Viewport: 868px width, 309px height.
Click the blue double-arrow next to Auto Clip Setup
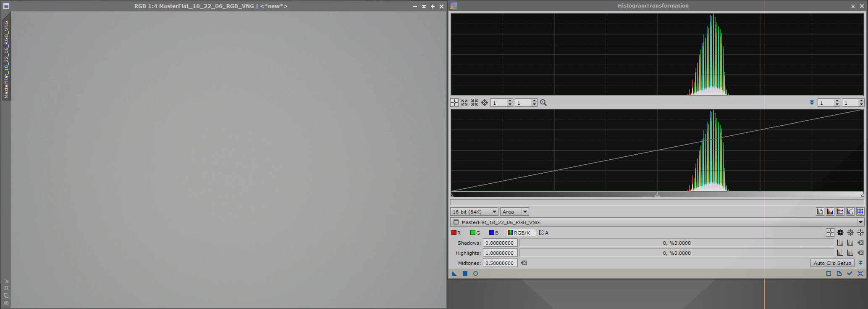pos(860,263)
